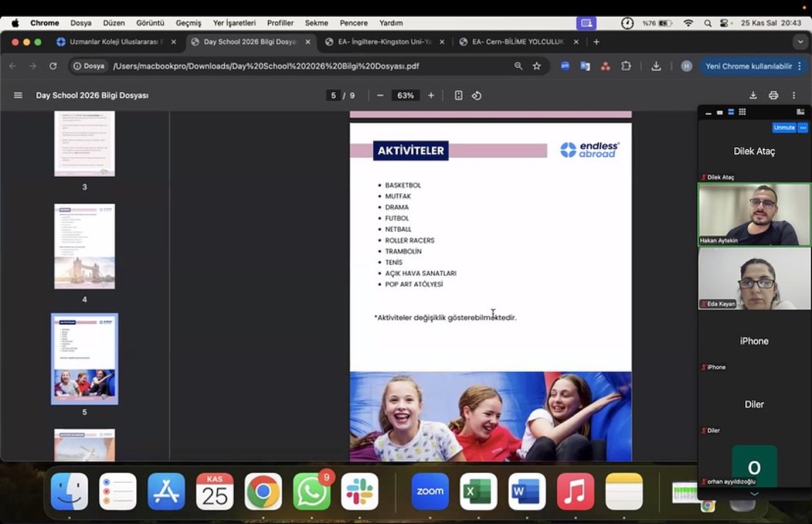Open the Chrome downloads icon
The image size is (812, 524).
pos(656,66)
